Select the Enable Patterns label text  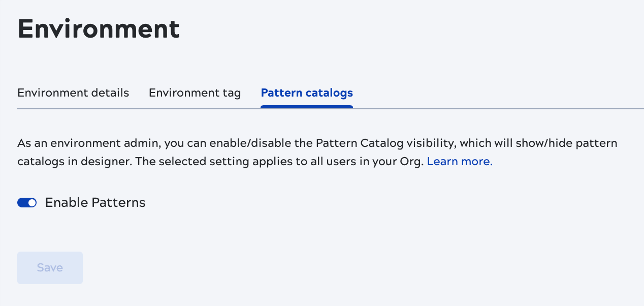[x=95, y=202]
